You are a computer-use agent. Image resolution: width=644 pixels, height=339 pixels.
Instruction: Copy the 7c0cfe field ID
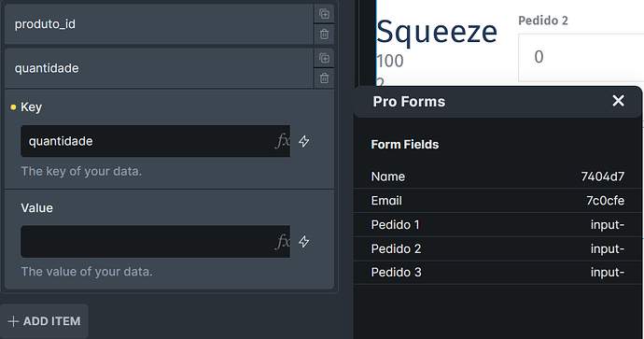[606, 201]
